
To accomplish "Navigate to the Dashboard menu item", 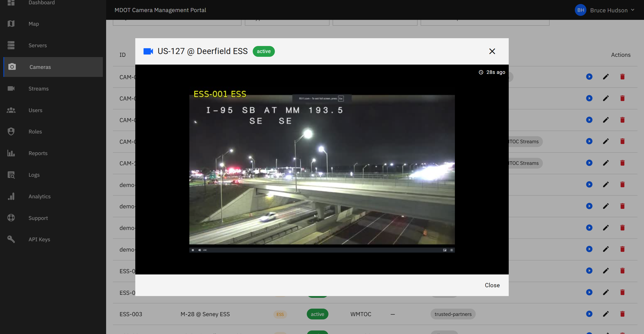I will tap(41, 3).
